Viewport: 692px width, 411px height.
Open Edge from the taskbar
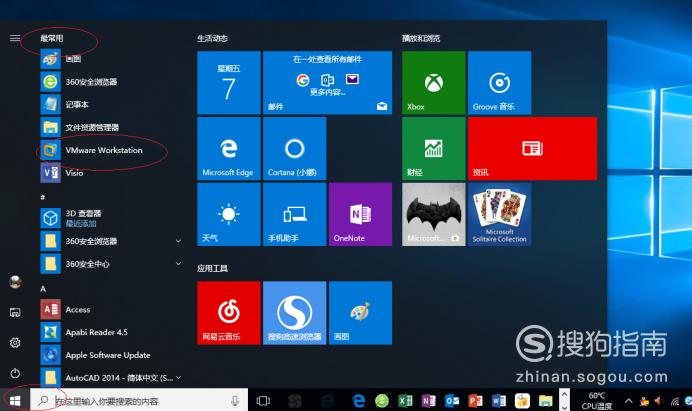[358, 401]
